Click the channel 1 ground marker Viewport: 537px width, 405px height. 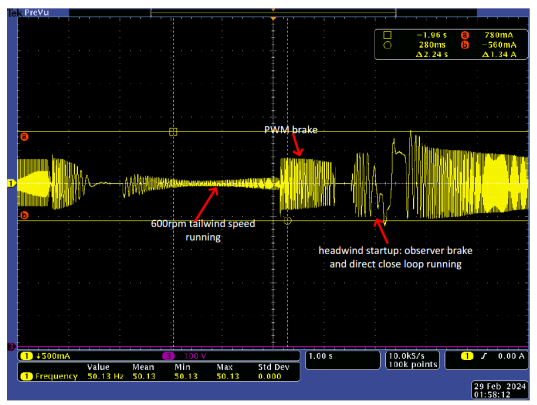point(11,184)
